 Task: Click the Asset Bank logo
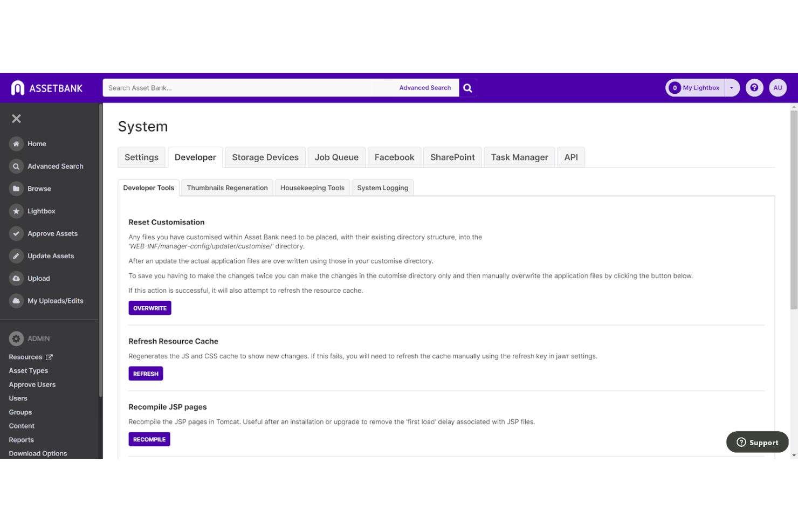[x=47, y=88]
